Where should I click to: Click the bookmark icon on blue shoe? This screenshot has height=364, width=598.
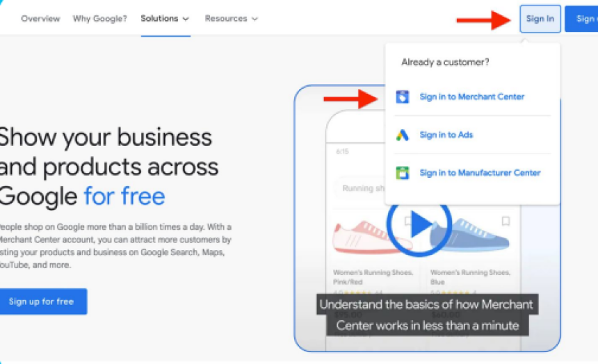(x=506, y=221)
